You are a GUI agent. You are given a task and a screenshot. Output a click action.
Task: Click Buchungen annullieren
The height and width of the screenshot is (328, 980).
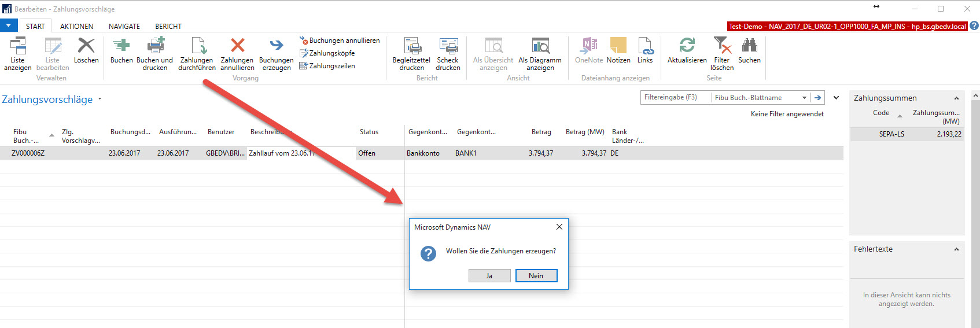coord(340,40)
